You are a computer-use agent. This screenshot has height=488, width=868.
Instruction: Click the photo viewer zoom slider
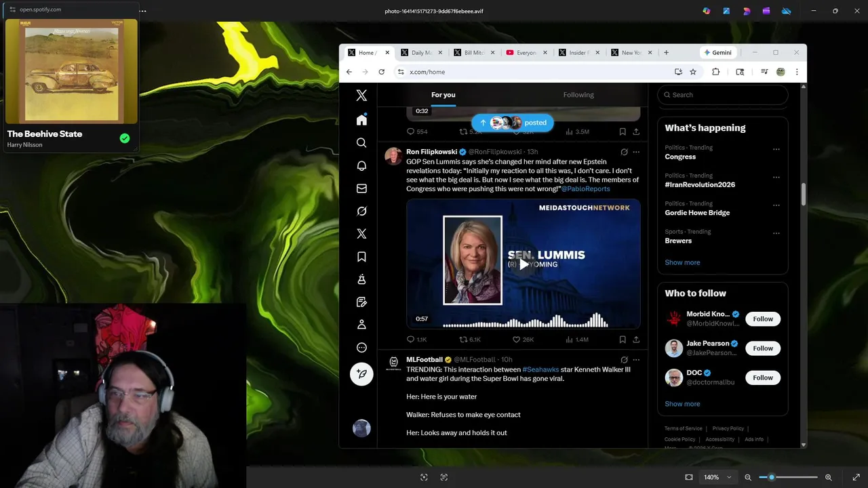click(x=788, y=477)
